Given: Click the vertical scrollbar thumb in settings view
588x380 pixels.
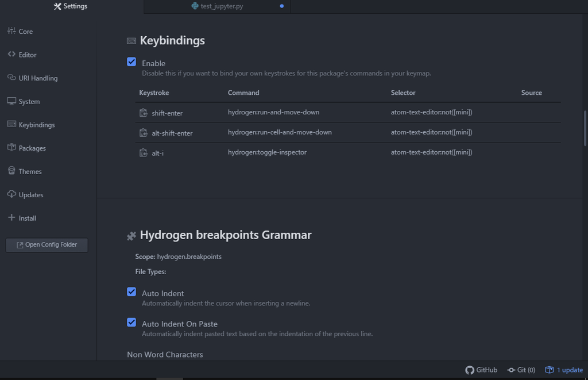Looking at the screenshot, I should click(x=585, y=128).
